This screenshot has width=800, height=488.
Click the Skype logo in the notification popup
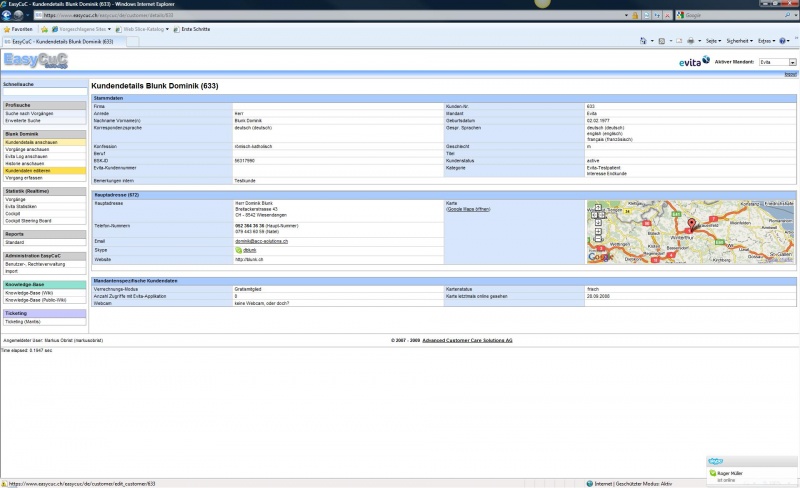[715, 461]
